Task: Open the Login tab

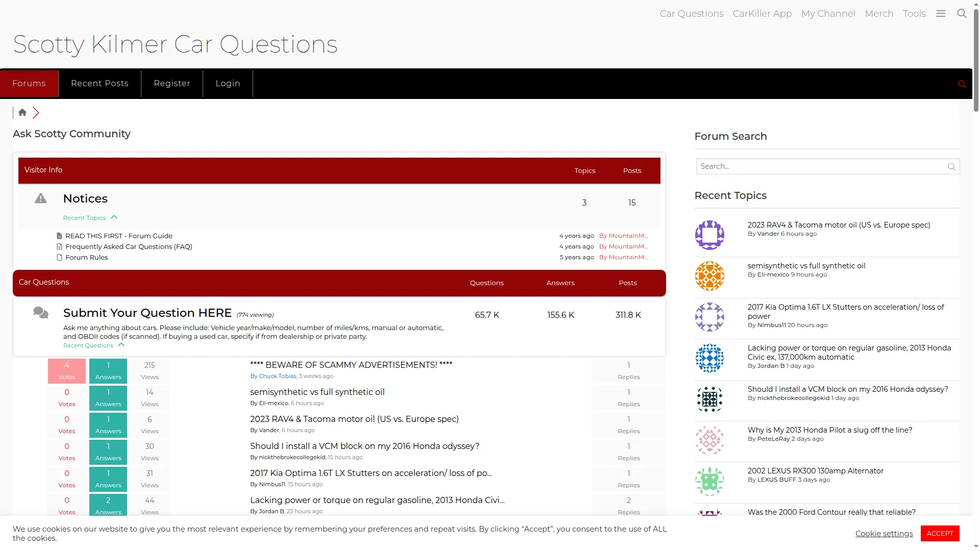Action: tap(228, 84)
